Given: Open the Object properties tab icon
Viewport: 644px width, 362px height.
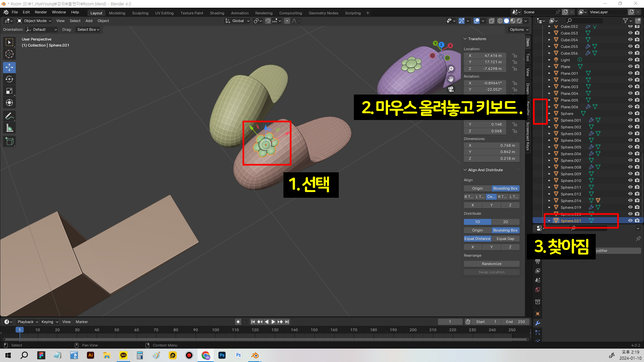Looking at the screenshot, I should coord(538,314).
